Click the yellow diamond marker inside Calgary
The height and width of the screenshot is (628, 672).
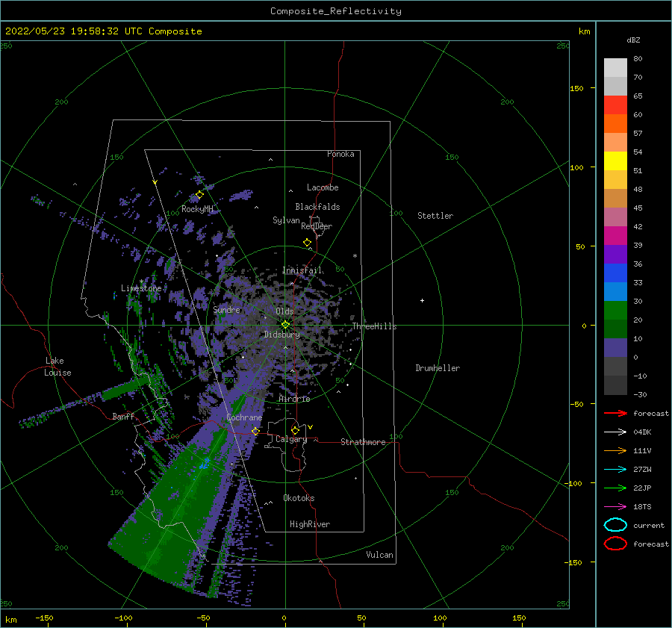pyautogui.click(x=295, y=430)
